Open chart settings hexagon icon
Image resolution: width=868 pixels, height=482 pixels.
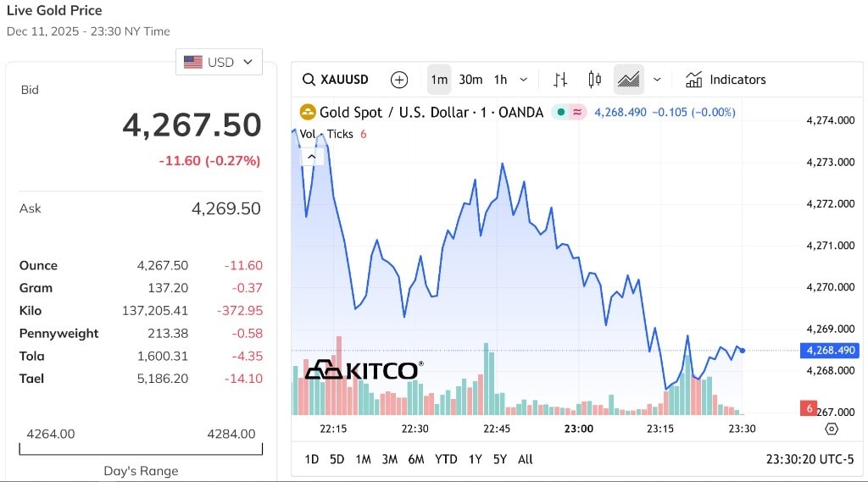[831, 429]
